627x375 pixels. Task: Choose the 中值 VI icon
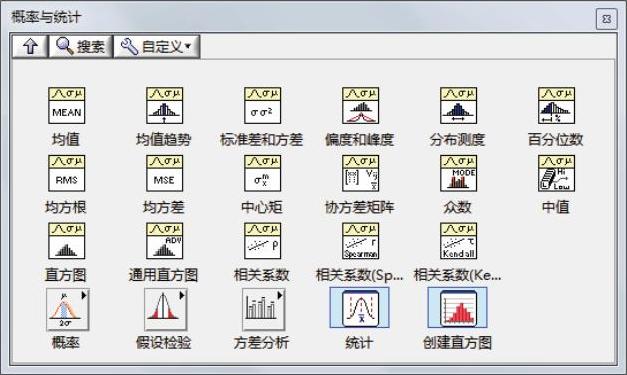556,173
